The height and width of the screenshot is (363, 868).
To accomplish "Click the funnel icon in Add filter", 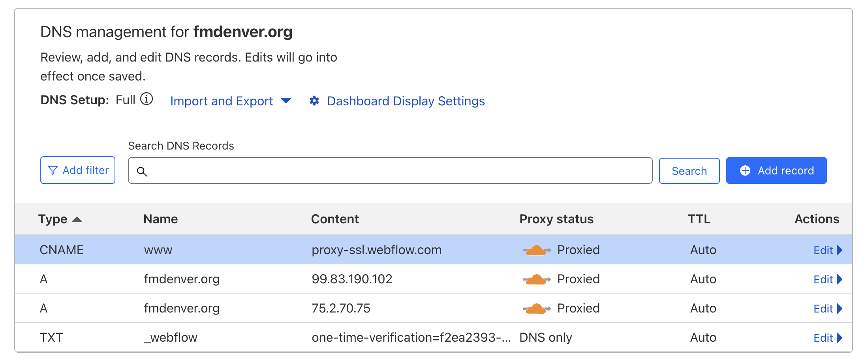I will click(53, 170).
